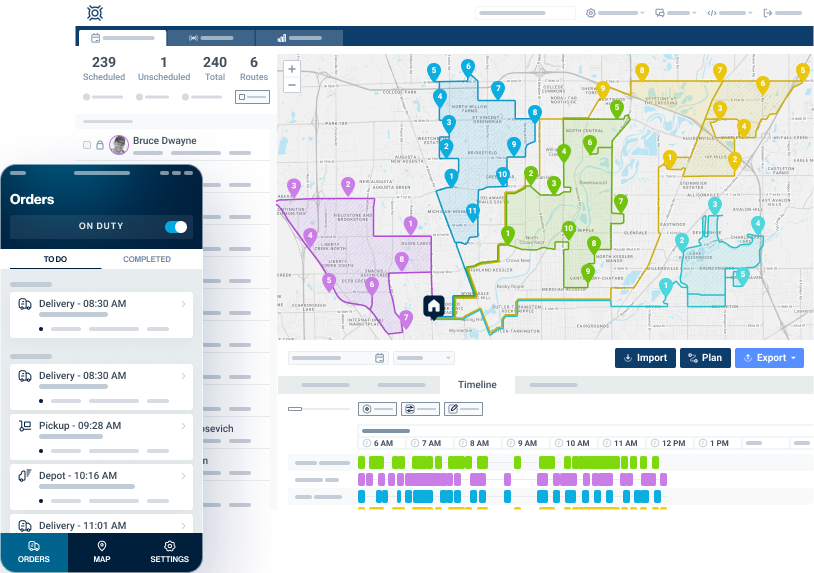Toggle the On Duty switch
This screenshot has width=814, height=573.
tap(176, 227)
